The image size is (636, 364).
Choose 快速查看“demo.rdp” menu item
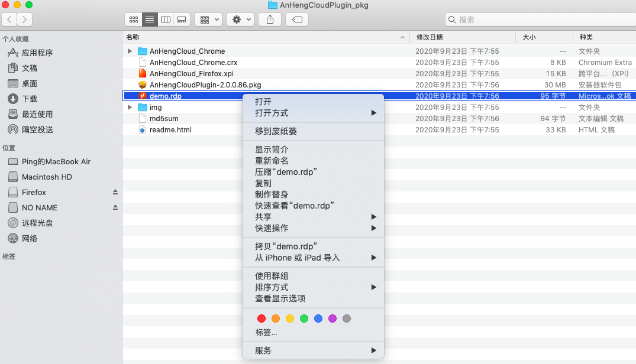click(x=313, y=206)
